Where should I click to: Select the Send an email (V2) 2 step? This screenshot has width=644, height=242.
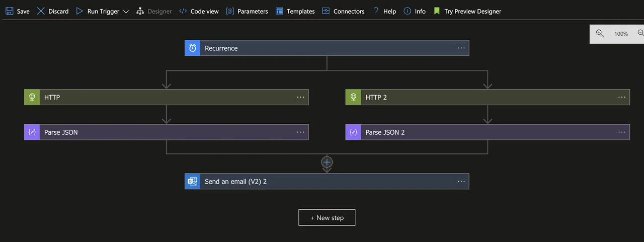(x=327, y=182)
